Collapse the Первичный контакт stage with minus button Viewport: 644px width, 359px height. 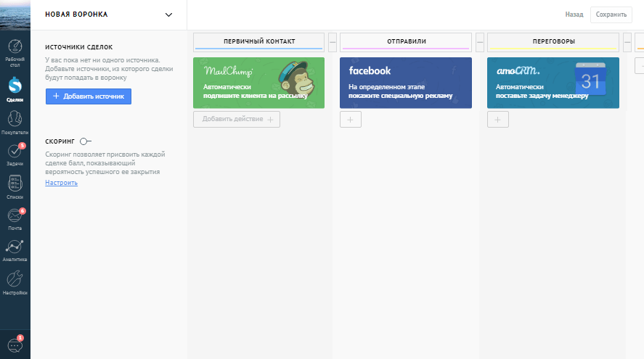tap(333, 42)
